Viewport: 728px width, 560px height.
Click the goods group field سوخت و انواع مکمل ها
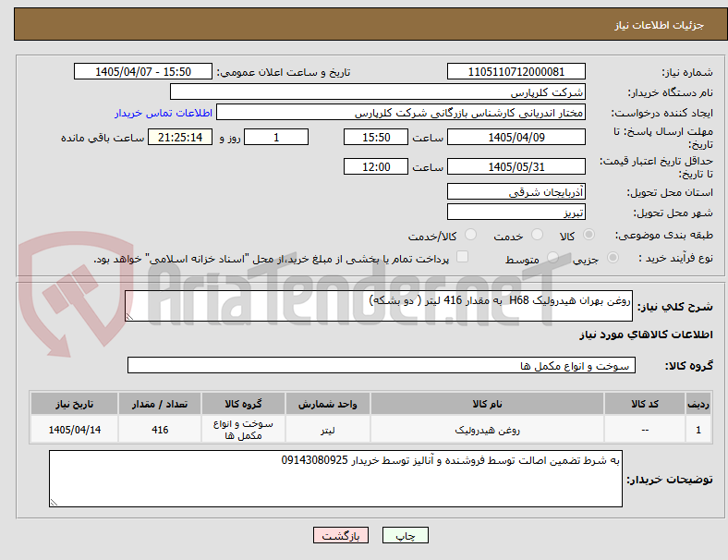pyautogui.click(x=382, y=365)
